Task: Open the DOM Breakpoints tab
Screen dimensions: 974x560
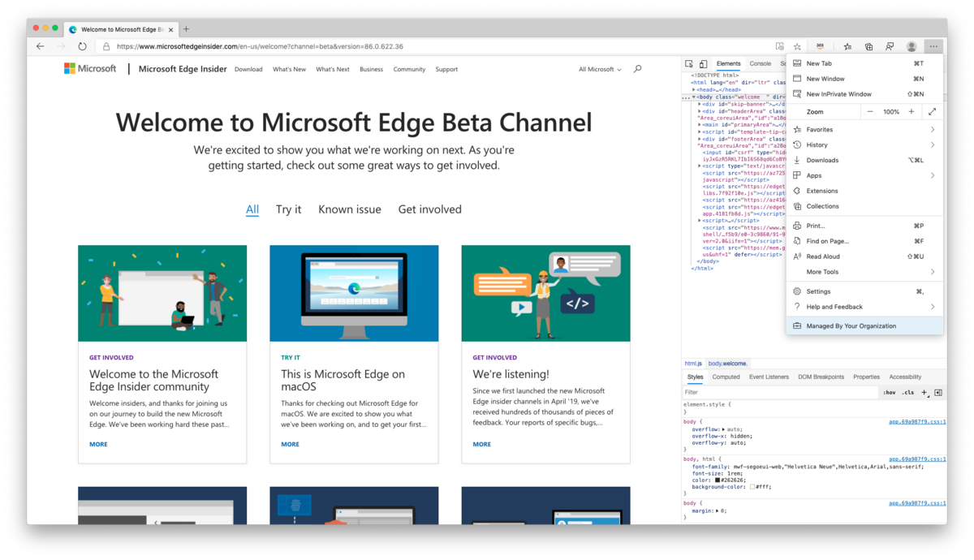Action: tap(821, 377)
